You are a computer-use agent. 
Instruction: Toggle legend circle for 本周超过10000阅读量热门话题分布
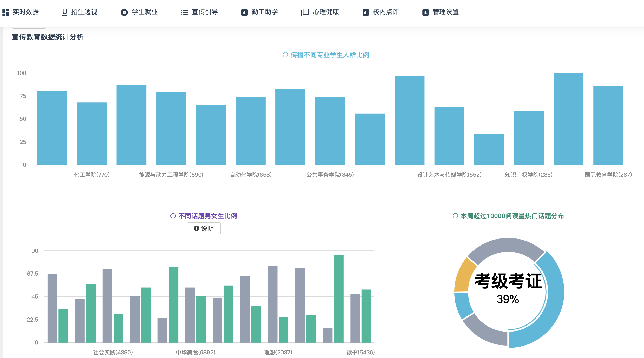coord(455,216)
